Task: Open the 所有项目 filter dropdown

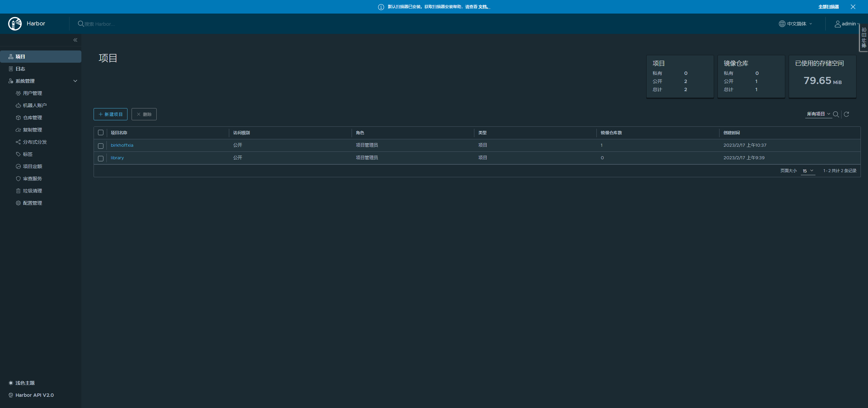Action: pos(818,114)
